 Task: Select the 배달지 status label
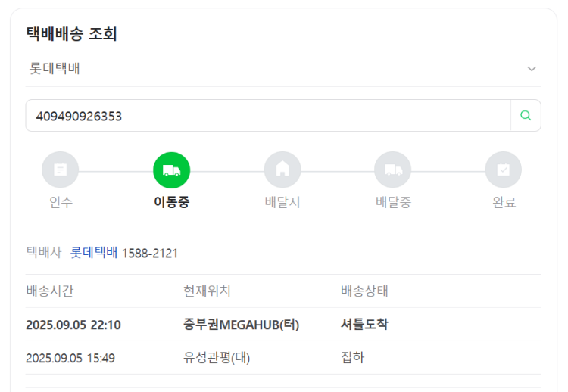coord(282,202)
